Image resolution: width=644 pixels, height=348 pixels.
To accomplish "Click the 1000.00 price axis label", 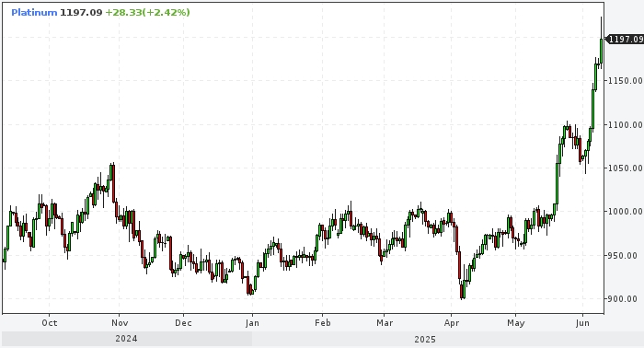I will [626, 212].
